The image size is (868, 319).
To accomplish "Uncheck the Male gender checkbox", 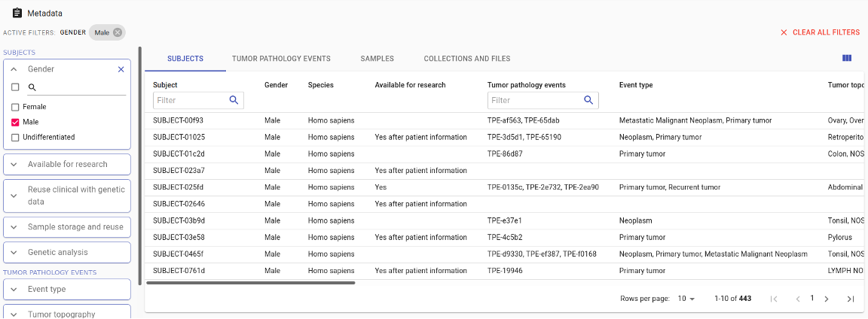I will click(x=15, y=122).
